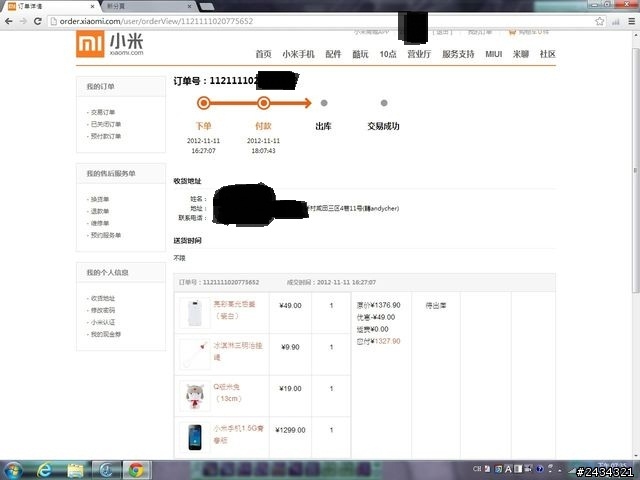Viewport: 640px width, 480px height.
Task: Click the 我的售后服务单 sidebar heading
Action: point(111,173)
